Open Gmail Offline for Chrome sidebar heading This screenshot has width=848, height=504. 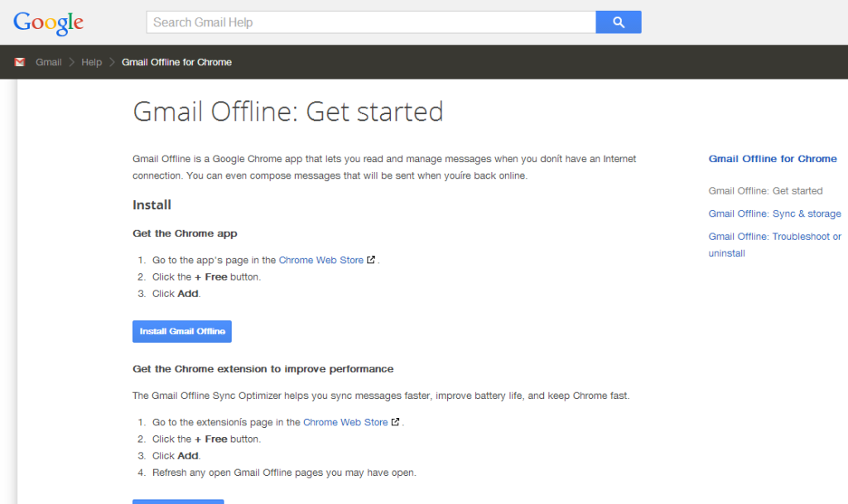point(773,159)
